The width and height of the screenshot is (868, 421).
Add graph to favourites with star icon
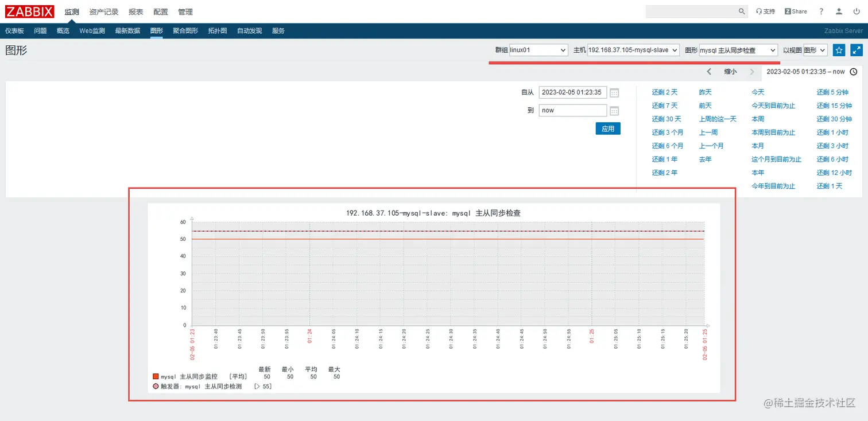[x=839, y=50]
